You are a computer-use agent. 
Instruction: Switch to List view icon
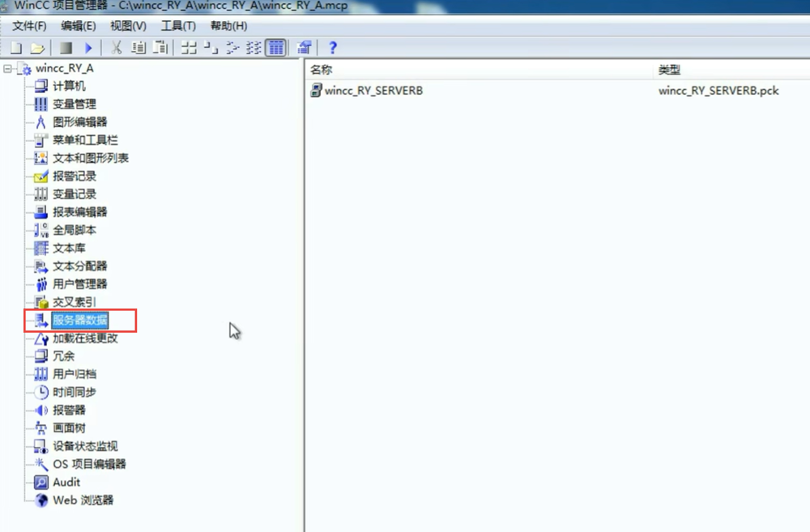click(254, 48)
